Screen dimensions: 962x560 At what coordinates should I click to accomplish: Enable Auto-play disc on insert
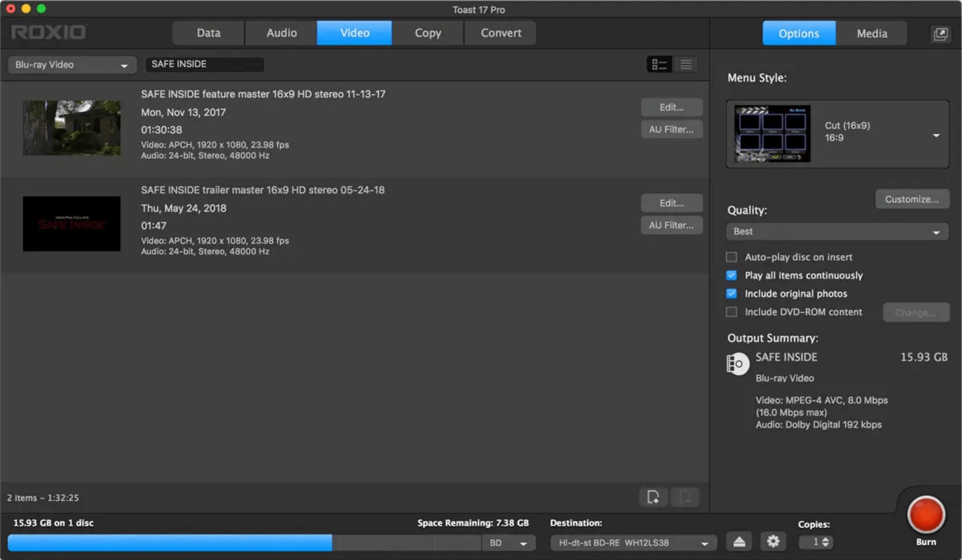tap(731, 257)
